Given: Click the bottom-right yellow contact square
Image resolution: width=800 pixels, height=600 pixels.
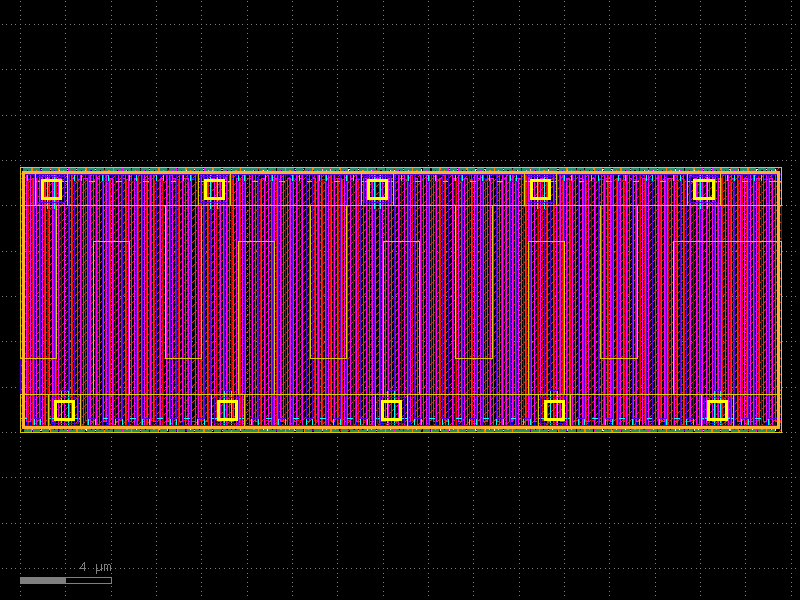Looking at the screenshot, I should click(x=718, y=409).
